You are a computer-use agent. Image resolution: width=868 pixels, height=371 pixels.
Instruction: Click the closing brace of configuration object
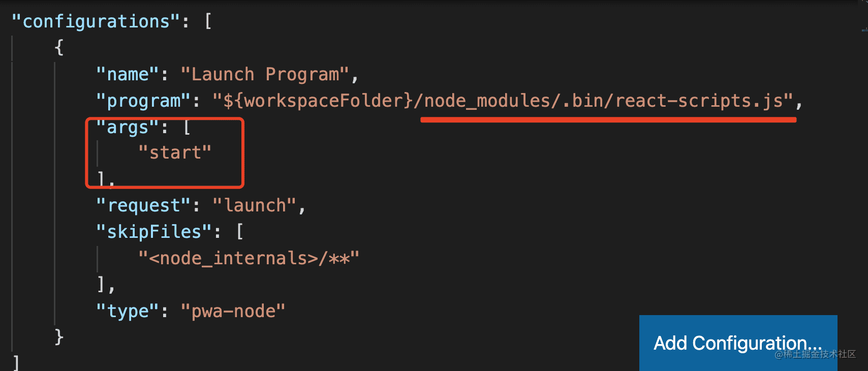(x=59, y=337)
